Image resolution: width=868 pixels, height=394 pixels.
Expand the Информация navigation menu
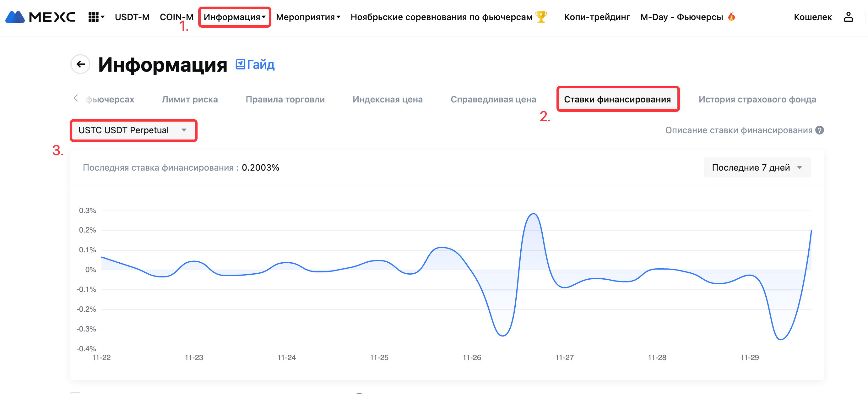point(235,17)
